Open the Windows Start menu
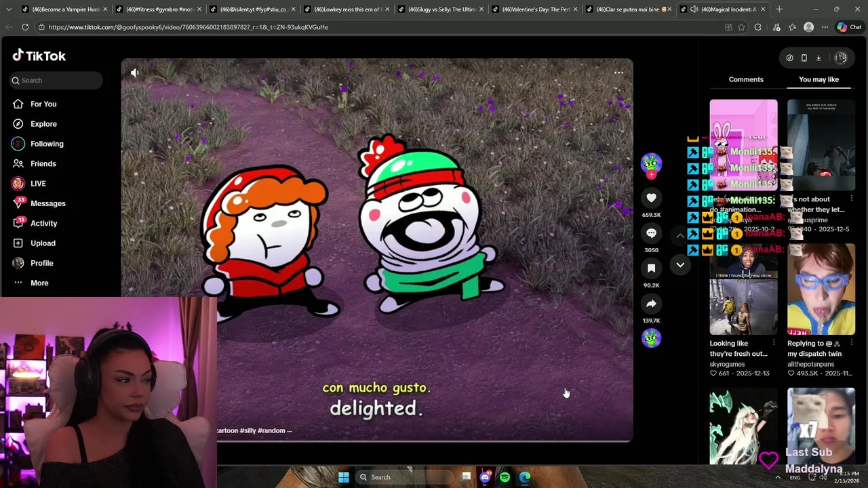The height and width of the screenshot is (488, 868). [343, 477]
